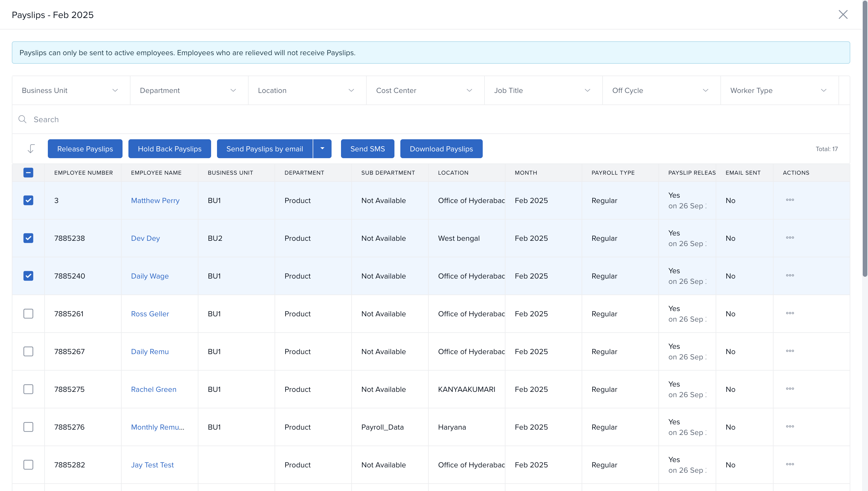
Task: Open the Worker Type filter dropdown
Action: coord(779,90)
